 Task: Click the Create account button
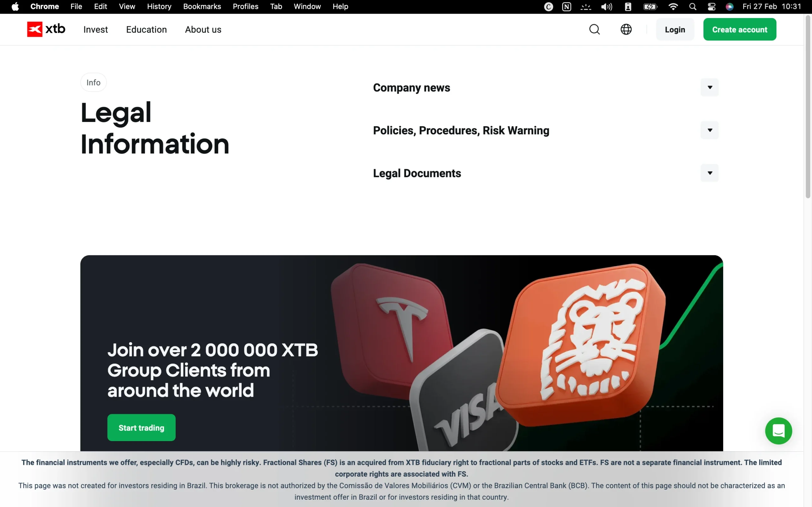pyautogui.click(x=740, y=29)
